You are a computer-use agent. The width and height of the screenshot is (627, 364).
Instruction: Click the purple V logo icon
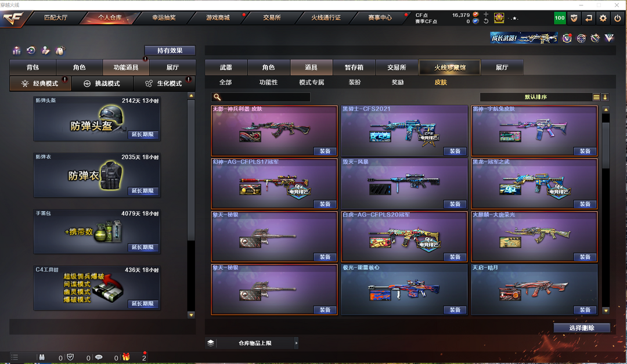click(609, 38)
